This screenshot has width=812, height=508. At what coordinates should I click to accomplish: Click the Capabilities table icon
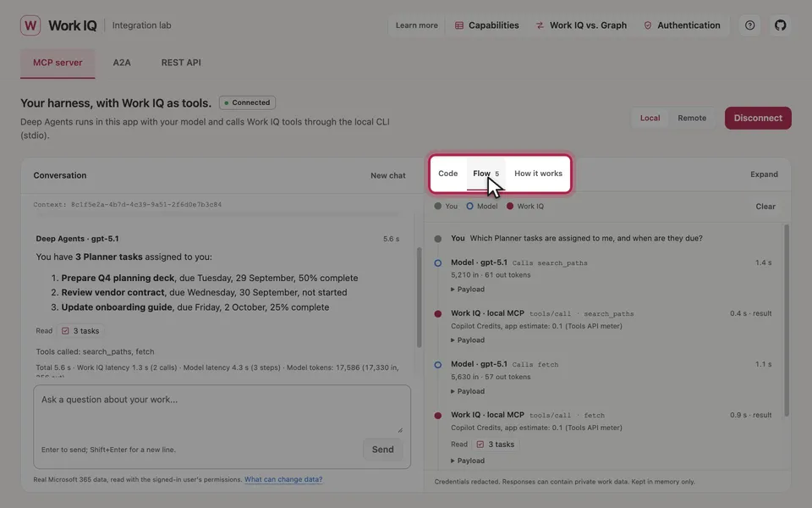click(x=458, y=25)
